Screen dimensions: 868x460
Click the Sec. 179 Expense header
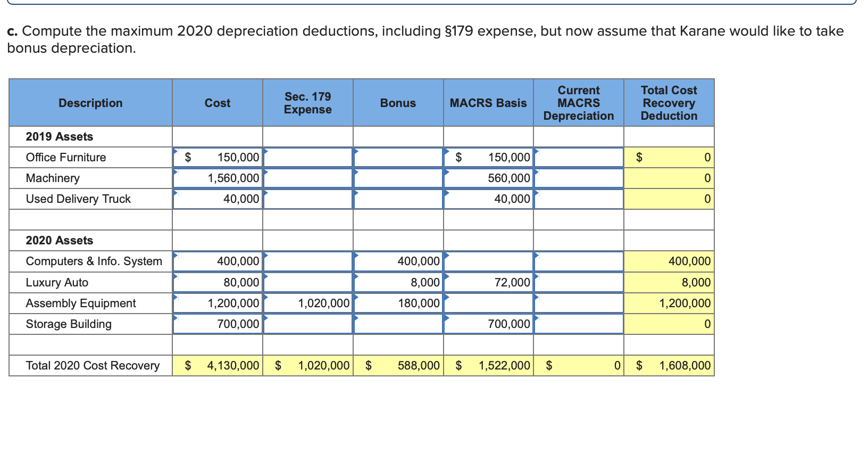pos(308,103)
